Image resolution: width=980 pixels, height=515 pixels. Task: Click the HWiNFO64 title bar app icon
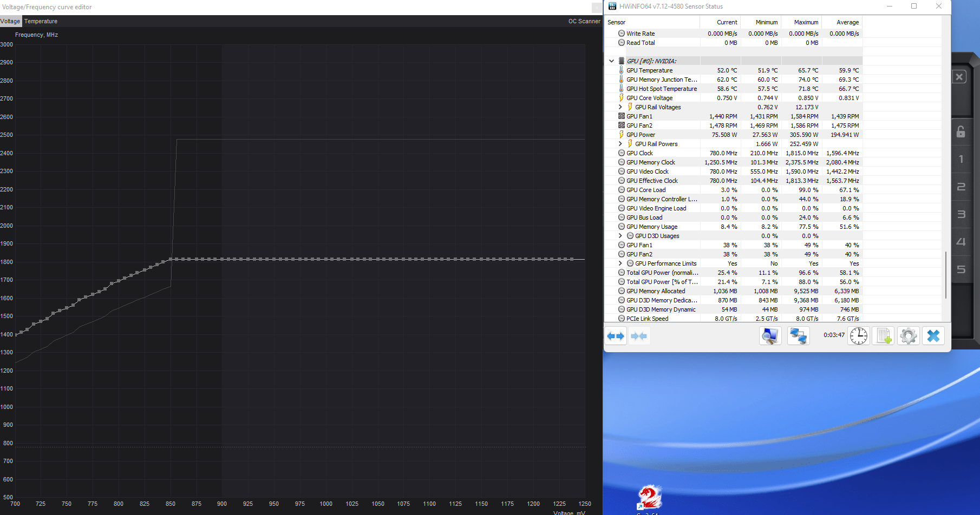tap(612, 6)
